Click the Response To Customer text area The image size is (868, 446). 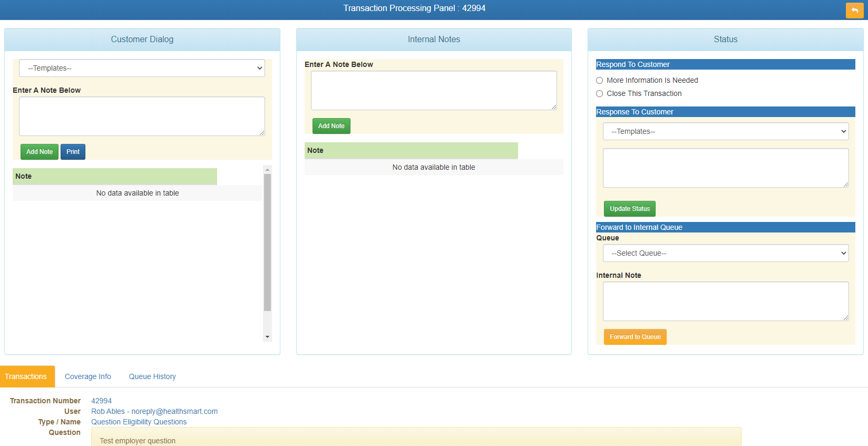tap(725, 168)
